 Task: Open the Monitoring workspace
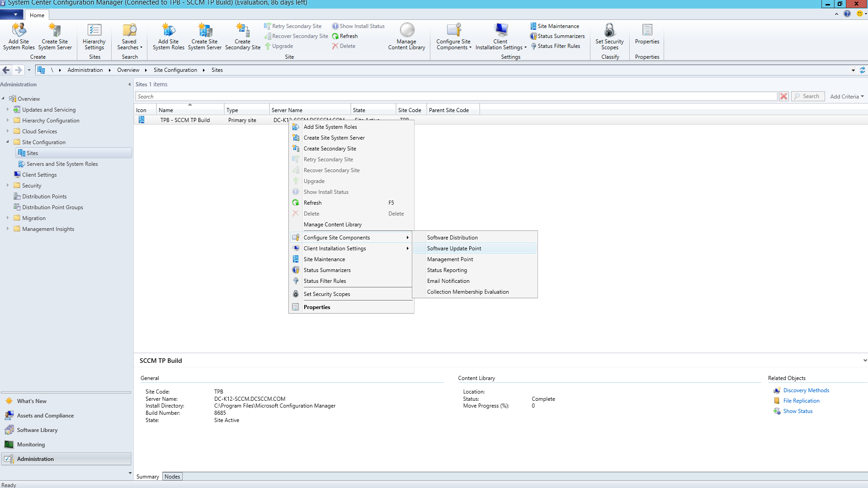31,445
